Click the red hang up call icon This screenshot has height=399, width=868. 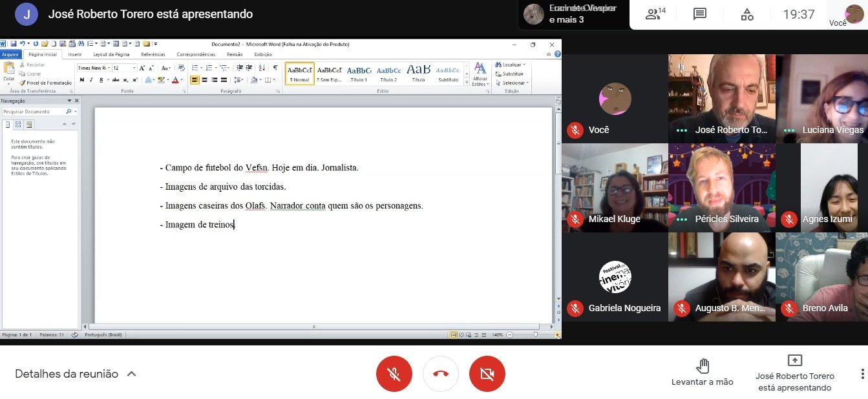pyautogui.click(x=441, y=374)
